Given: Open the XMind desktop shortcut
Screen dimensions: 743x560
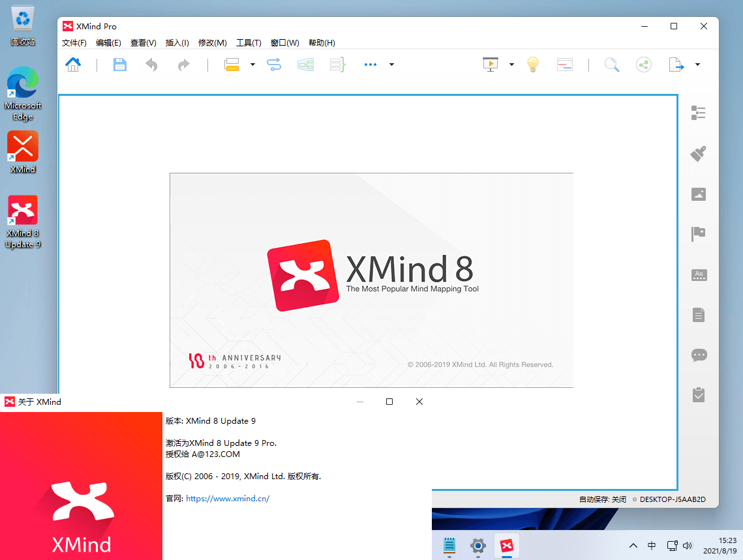Looking at the screenshot, I should tap(23, 152).
